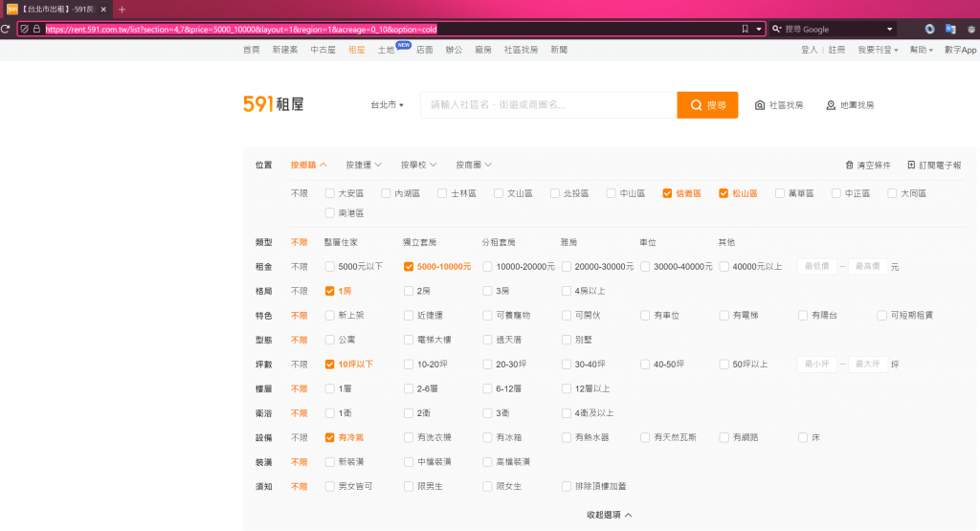Viewport: 980px width, 531px height.
Task: Expand the 按學校 location filter
Action: click(x=419, y=165)
